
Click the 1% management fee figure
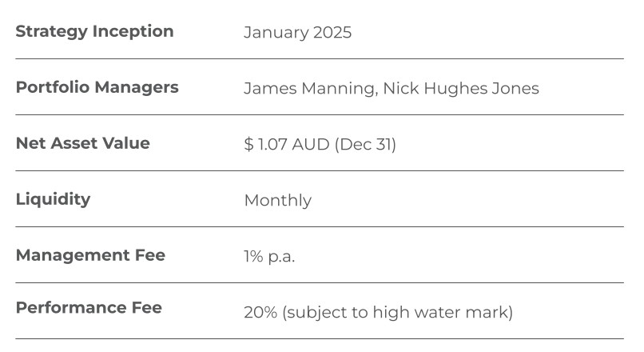point(253,257)
